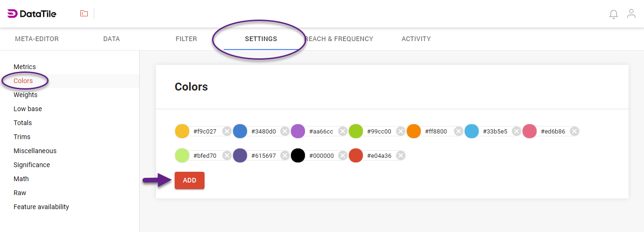
Task: Remove color #3480d0
Action: point(284,131)
